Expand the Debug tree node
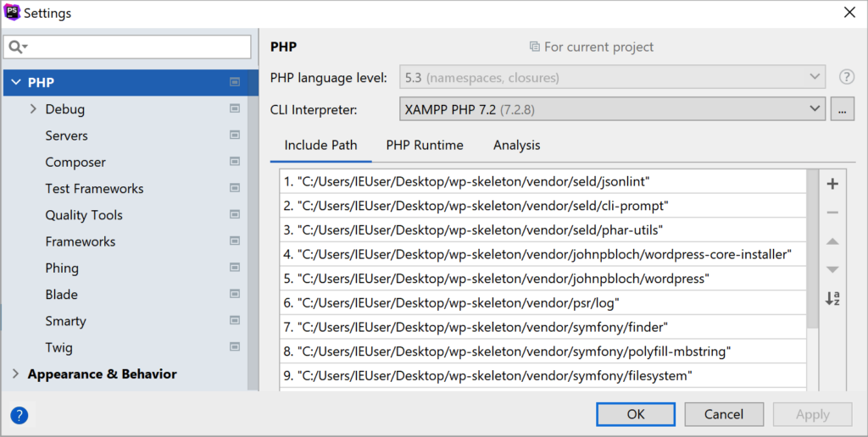This screenshot has height=437, width=868. 33,109
